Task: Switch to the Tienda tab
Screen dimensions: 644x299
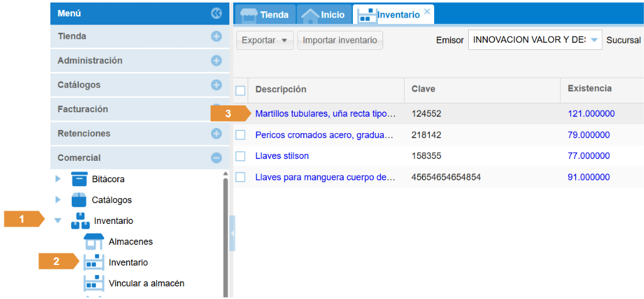Action: pos(265,15)
